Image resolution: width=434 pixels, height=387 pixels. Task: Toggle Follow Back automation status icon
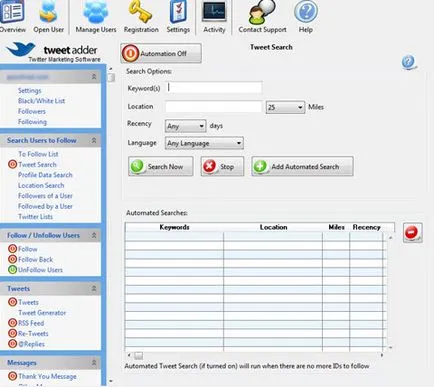12,259
